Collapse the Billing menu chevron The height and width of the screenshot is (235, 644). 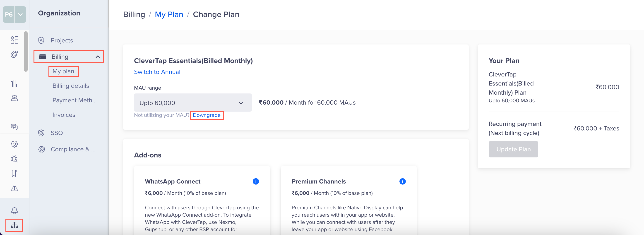[98, 57]
